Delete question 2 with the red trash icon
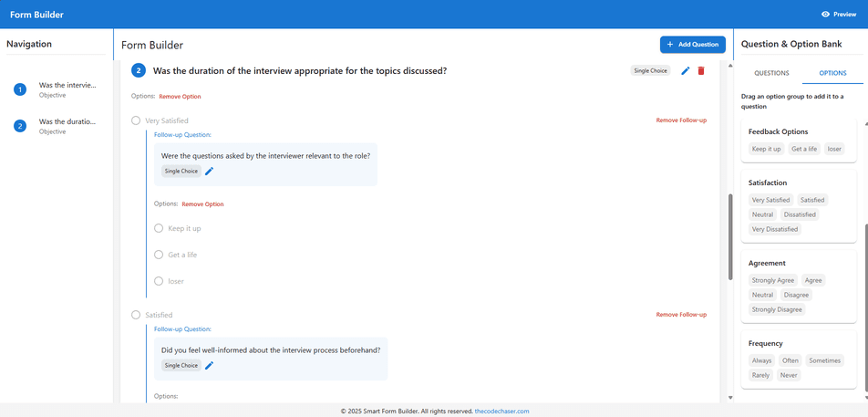The width and height of the screenshot is (868, 417). pos(701,70)
